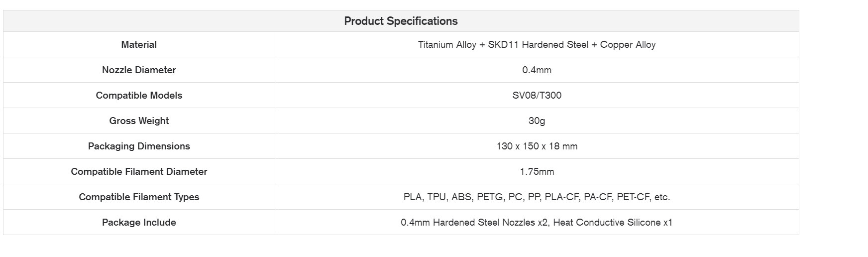Click the Nozzle Diameter label
The height and width of the screenshot is (257, 868).
click(139, 70)
